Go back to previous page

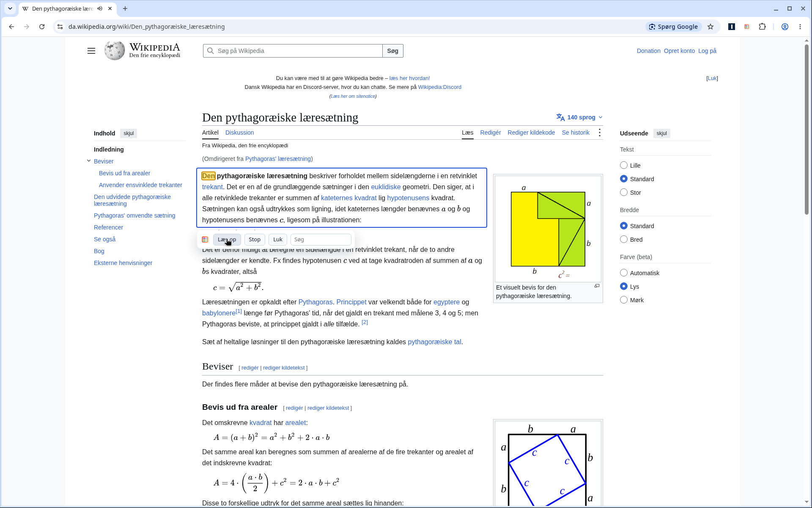coord(11,27)
